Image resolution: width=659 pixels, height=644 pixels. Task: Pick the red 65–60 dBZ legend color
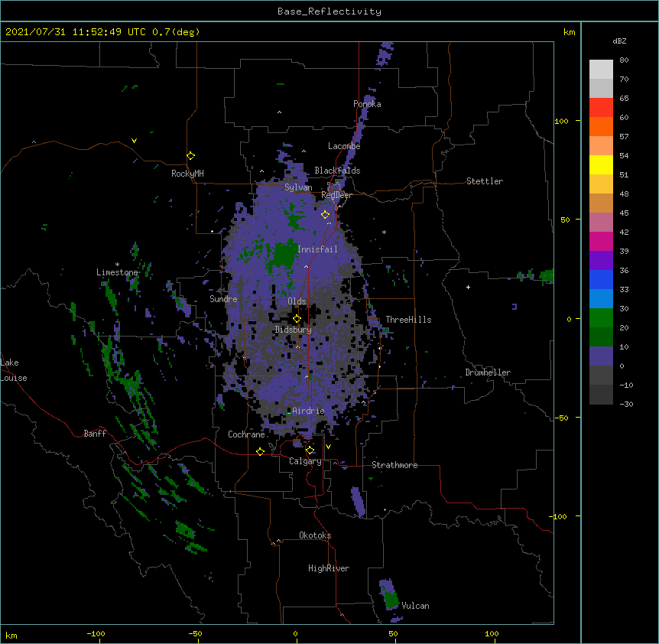[x=601, y=108]
